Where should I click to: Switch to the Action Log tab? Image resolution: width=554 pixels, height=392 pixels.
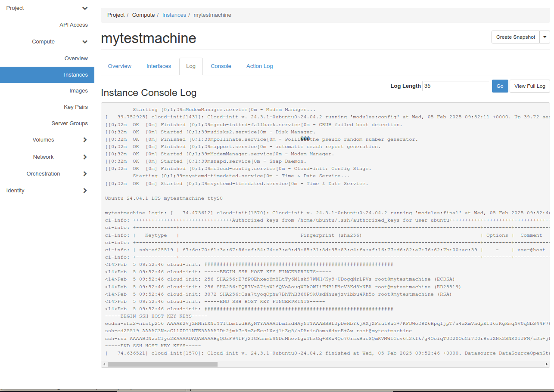(x=259, y=66)
